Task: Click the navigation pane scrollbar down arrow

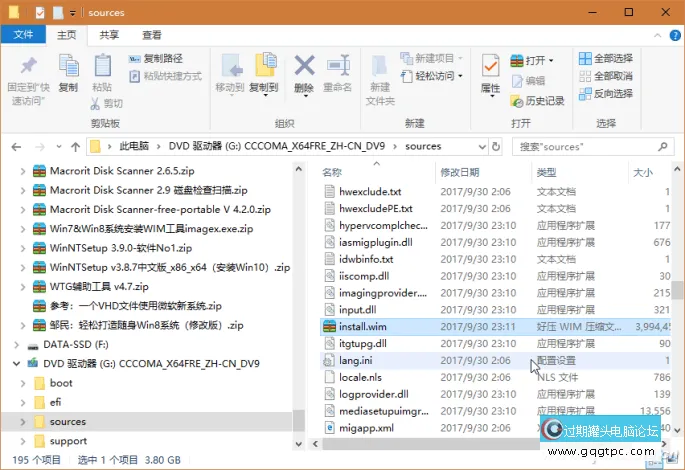Action: [x=299, y=444]
